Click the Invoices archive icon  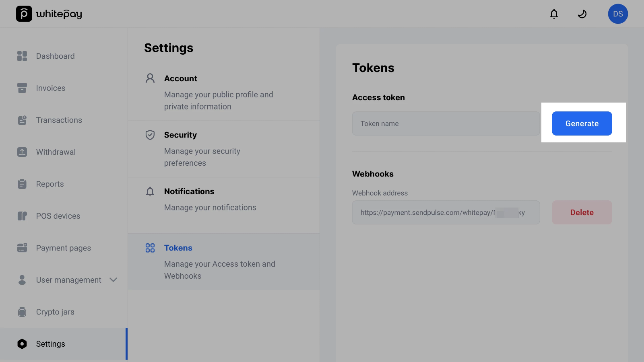tap(22, 88)
